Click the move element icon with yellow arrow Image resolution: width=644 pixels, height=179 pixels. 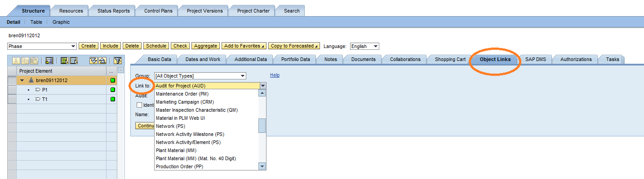(x=49, y=61)
